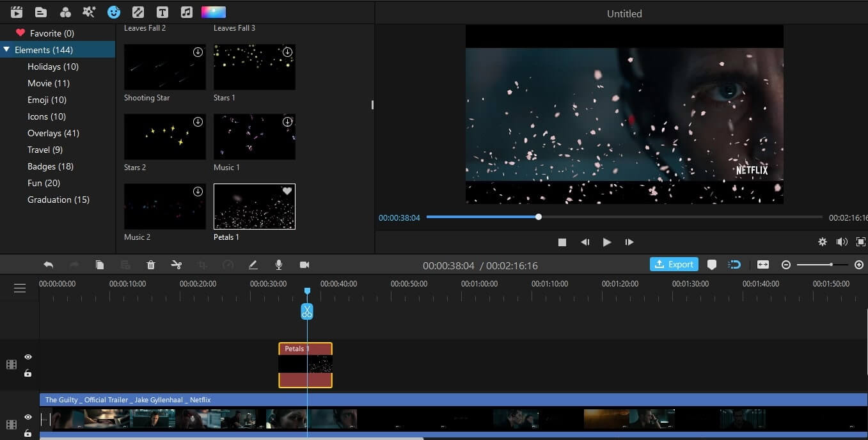Image resolution: width=868 pixels, height=440 pixels.
Task: Click the scissors on the playhead
Action: [x=307, y=311]
